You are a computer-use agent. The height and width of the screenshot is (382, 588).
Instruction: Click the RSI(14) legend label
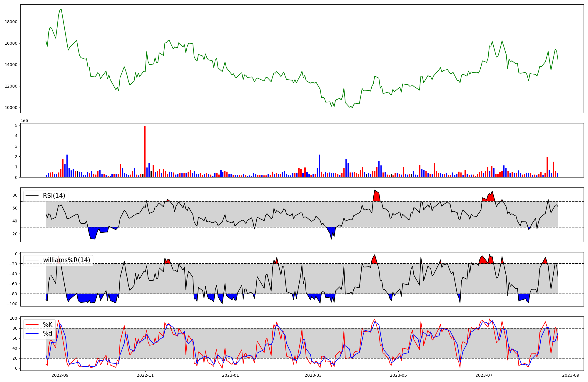54,196
